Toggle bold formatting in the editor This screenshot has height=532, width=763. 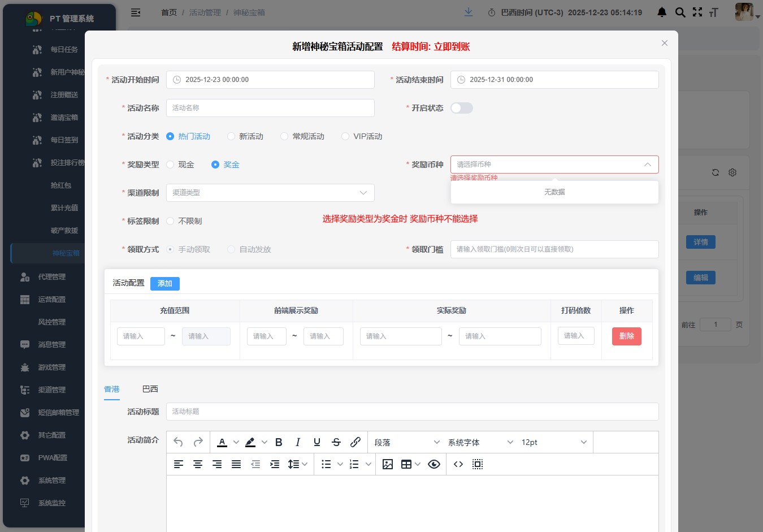(x=279, y=442)
